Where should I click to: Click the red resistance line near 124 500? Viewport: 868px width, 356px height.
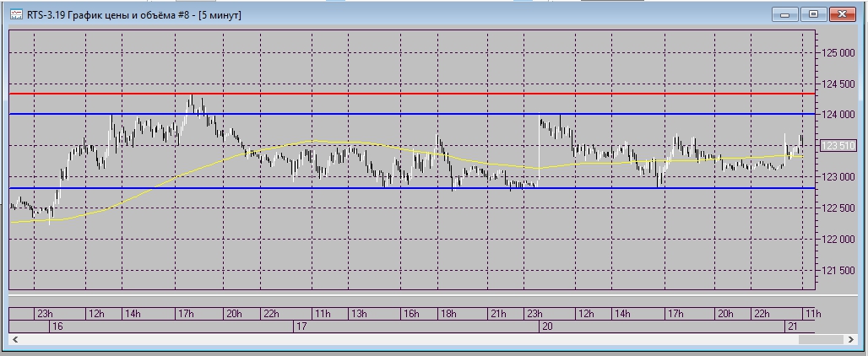coord(412,94)
